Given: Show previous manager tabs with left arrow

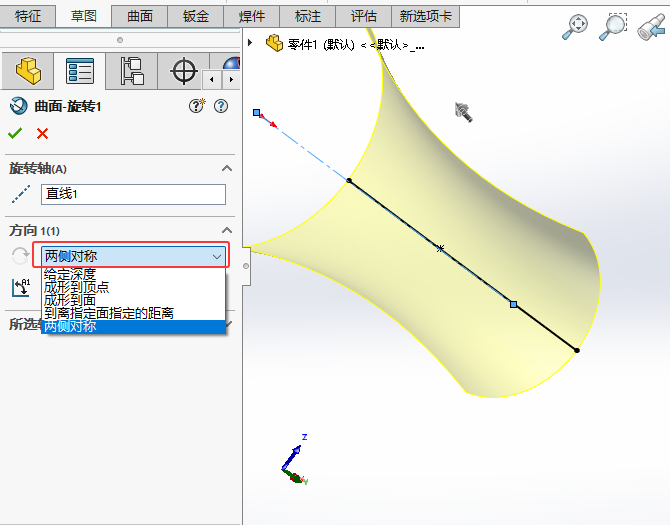Looking at the screenshot, I should click(212, 79).
